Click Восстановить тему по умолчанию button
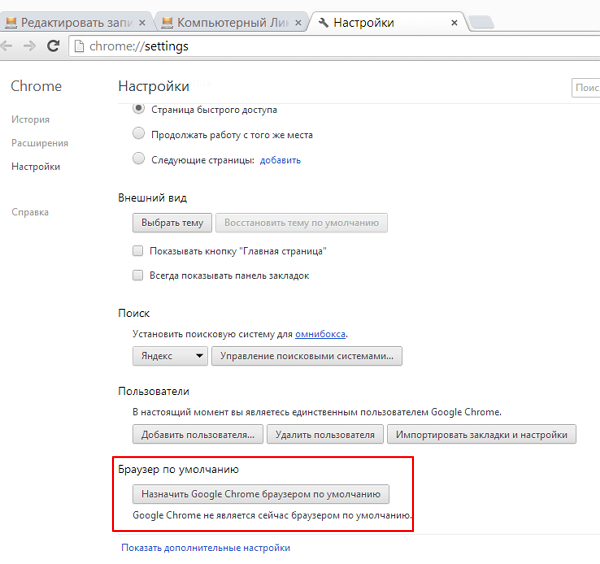 pos(302,223)
